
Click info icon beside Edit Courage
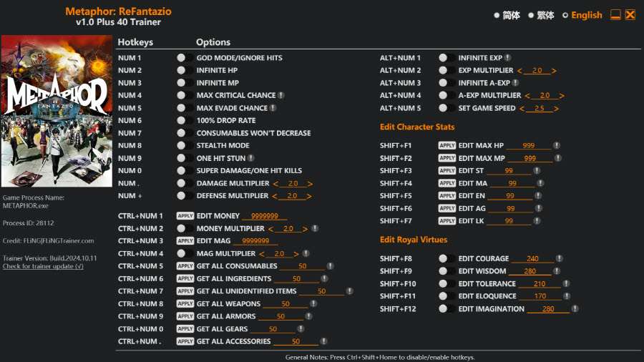559,258
